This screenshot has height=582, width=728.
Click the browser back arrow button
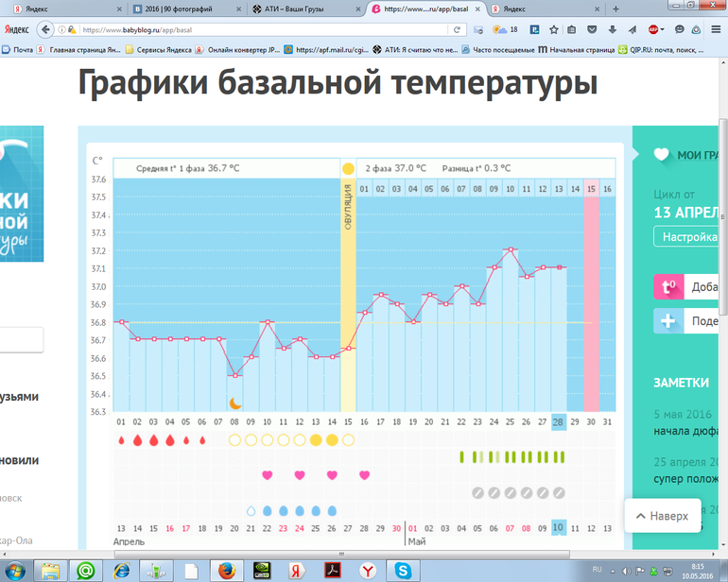(45, 29)
